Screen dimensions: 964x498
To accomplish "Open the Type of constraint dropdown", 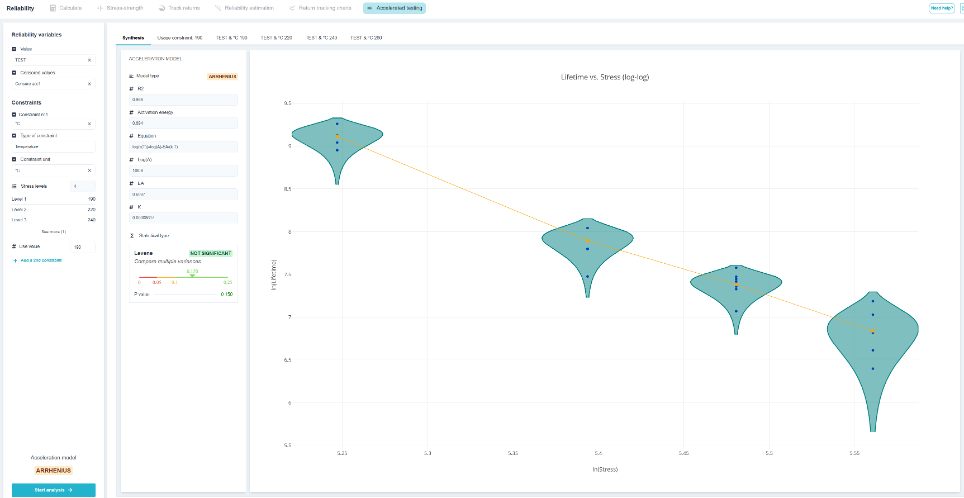I will point(53,147).
